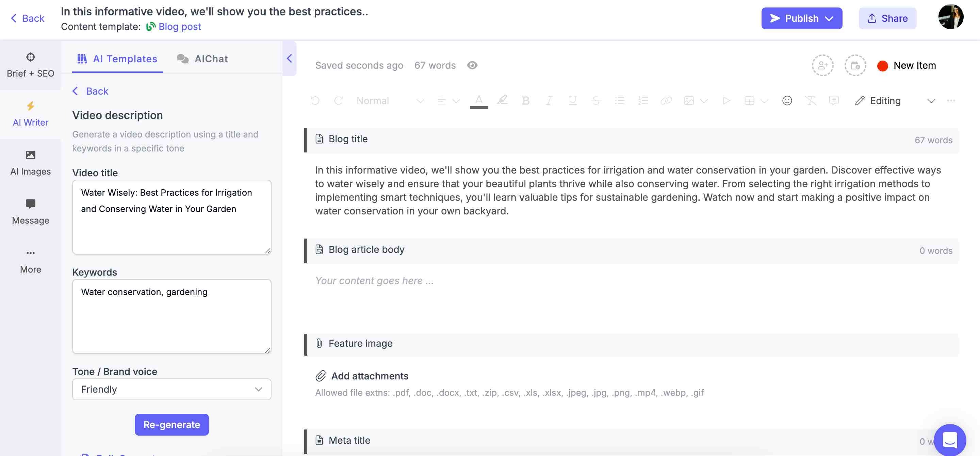980x456 pixels.
Task: Open the Tone / Brand voice dropdown
Action: coord(171,389)
